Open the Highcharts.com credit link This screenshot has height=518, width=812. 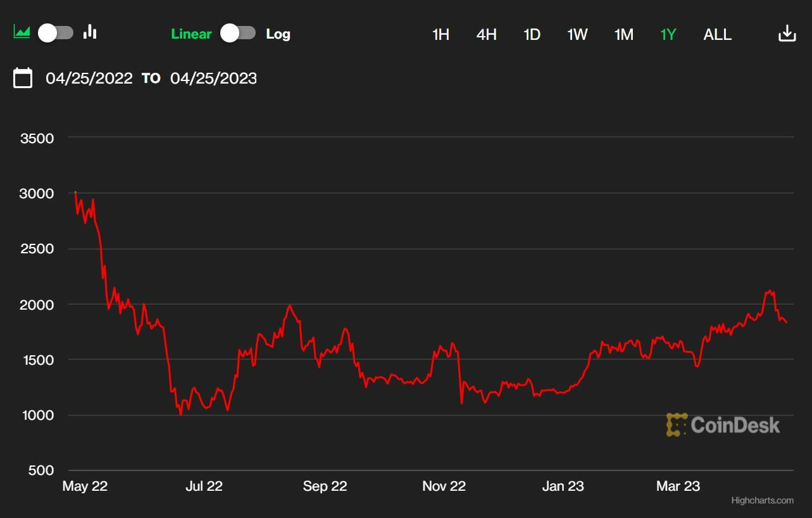(x=762, y=500)
